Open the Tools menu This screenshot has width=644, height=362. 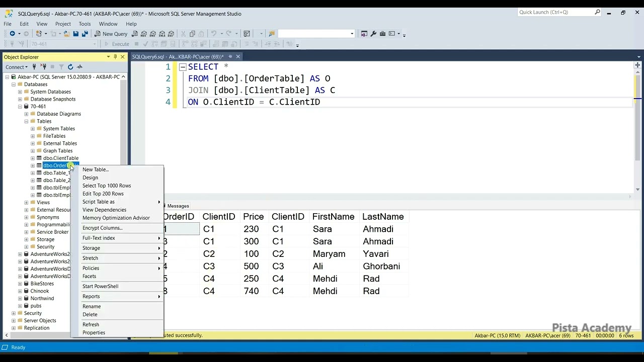coord(85,24)
